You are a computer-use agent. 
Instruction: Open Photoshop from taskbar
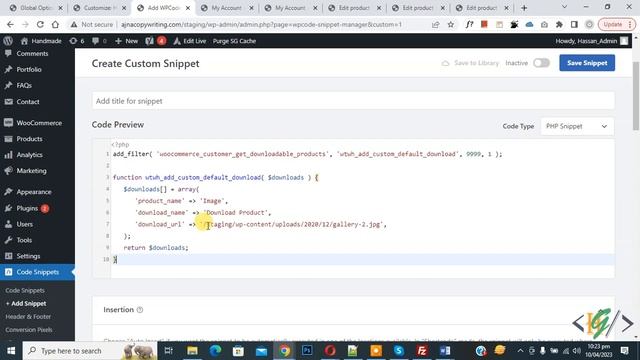coord(307,351)
